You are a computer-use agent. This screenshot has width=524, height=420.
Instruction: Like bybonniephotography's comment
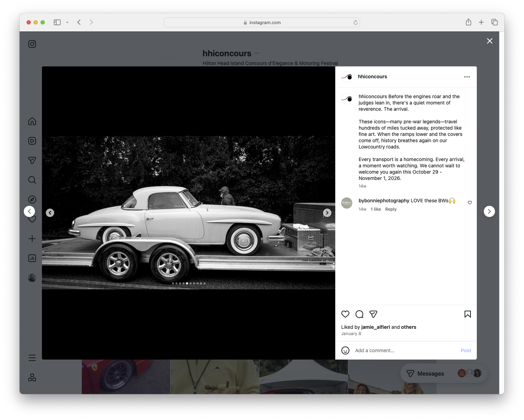[469, 202]
